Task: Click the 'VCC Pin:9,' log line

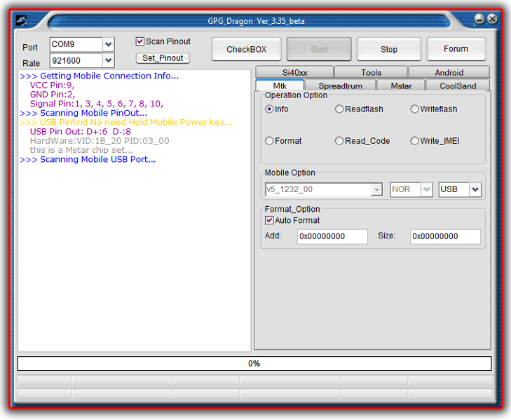Action: tap(52, 85)
